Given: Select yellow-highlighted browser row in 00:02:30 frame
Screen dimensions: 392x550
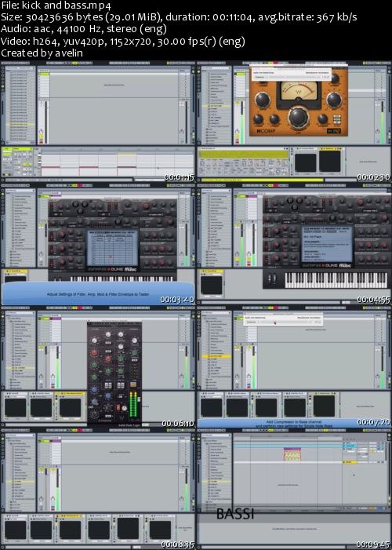Looking at the screenshot, I should (x=216, y=106).
